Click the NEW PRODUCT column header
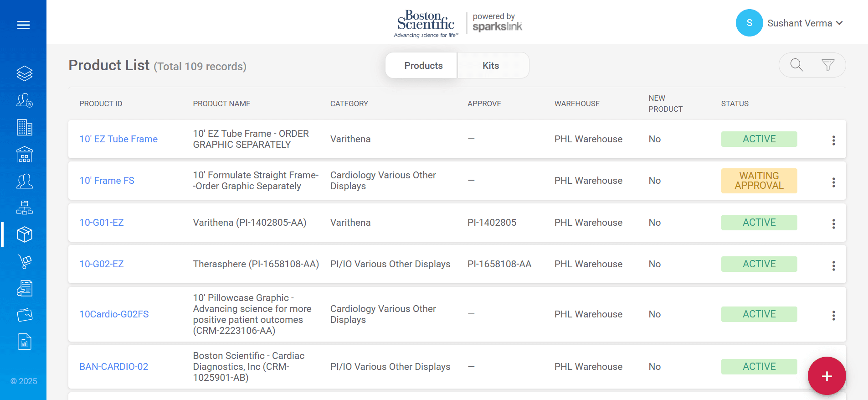The image size is (868, 400). (665, 104)
